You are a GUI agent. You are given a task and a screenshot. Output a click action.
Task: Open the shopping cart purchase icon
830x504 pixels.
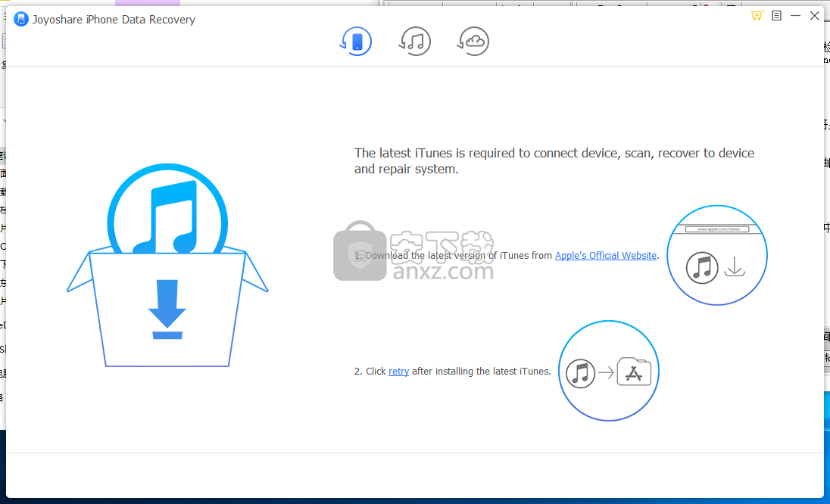click(757, 15)
